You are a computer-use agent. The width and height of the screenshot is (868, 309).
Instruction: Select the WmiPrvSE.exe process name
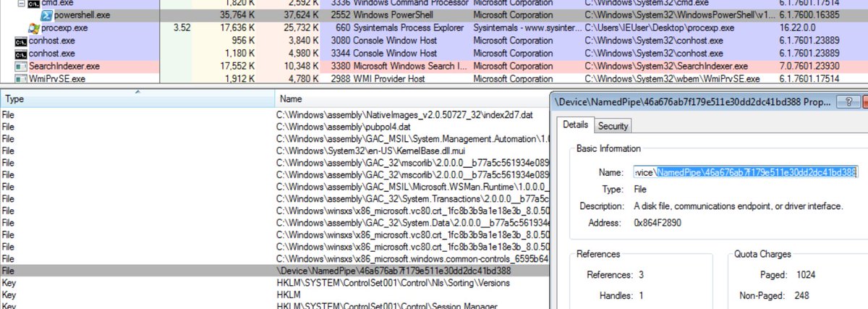(57, 79)
